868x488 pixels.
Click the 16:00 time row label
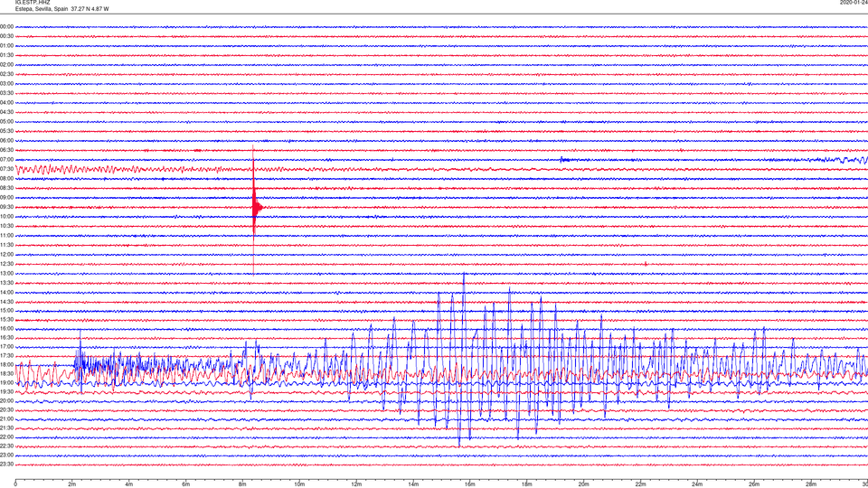6,329
